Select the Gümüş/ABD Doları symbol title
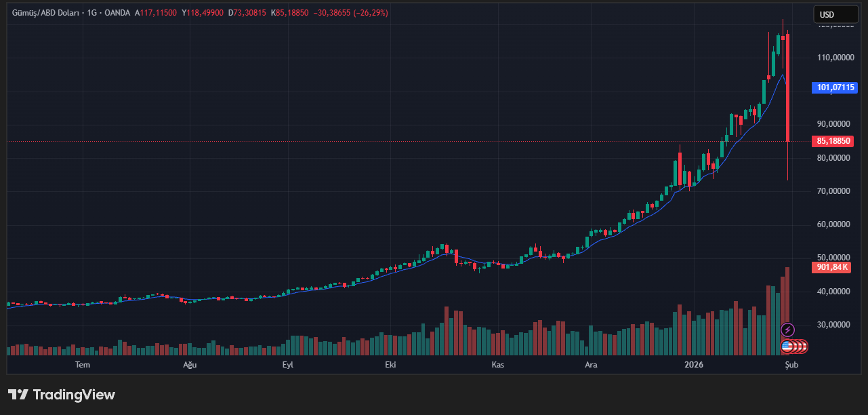 coord(45,13)
